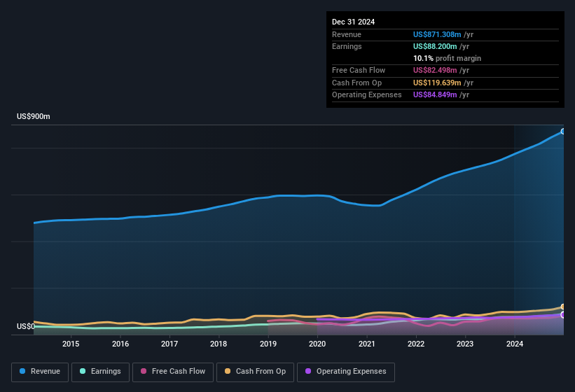The image size is (575, 392).
Task: Click the US$0 y-axis label
Action: (x=26, y=326)
